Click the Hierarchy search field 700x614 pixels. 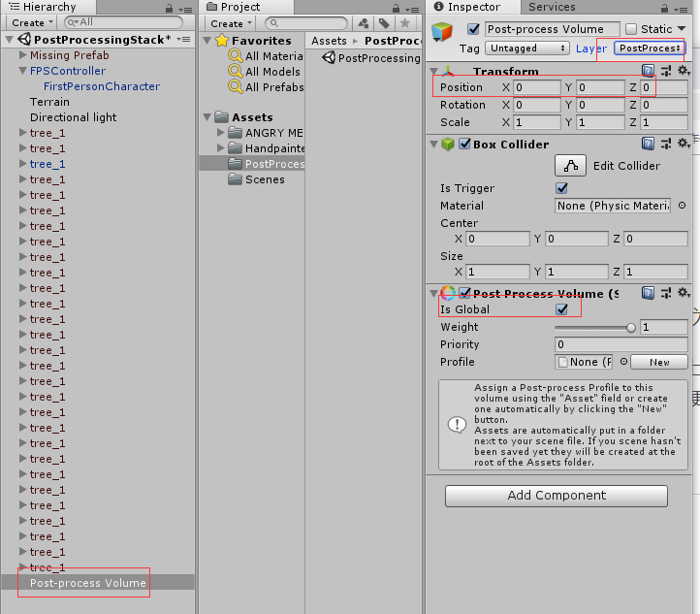(x=123, y=22)
